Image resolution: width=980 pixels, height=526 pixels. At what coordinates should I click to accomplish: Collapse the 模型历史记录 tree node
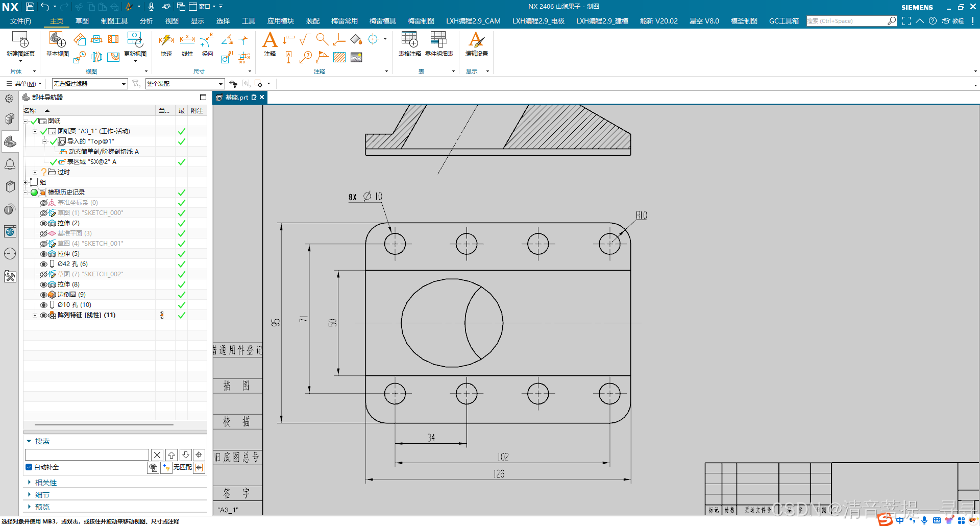(x=26, y=193)
